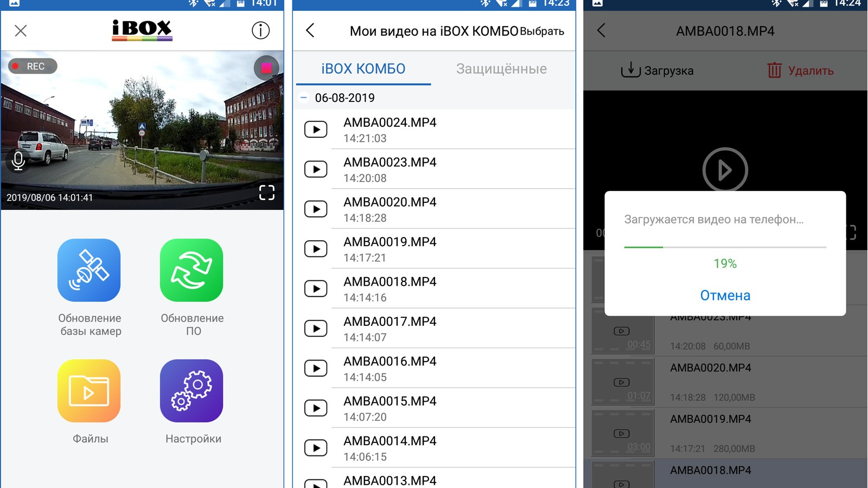
Task: Select AMBA0020.MP4 in the player list
Action: coord(711,368)
